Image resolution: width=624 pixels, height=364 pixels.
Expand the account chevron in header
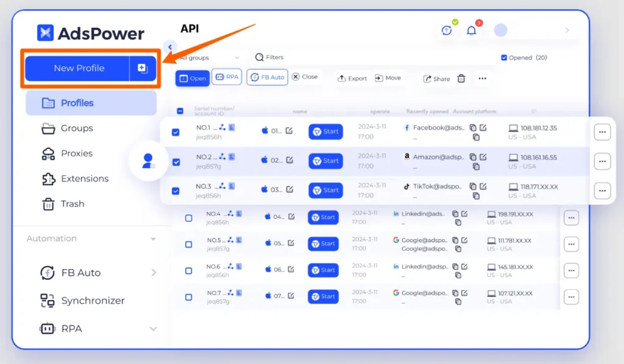point(567,30)
